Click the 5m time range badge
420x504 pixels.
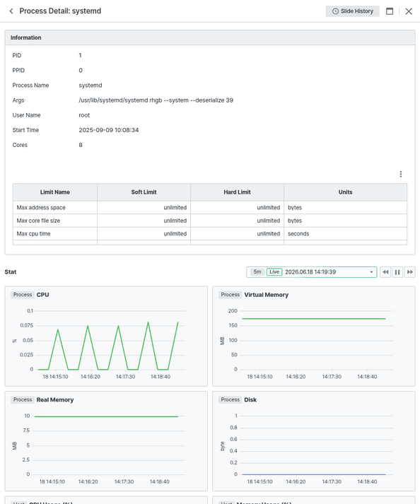[257, 272]
